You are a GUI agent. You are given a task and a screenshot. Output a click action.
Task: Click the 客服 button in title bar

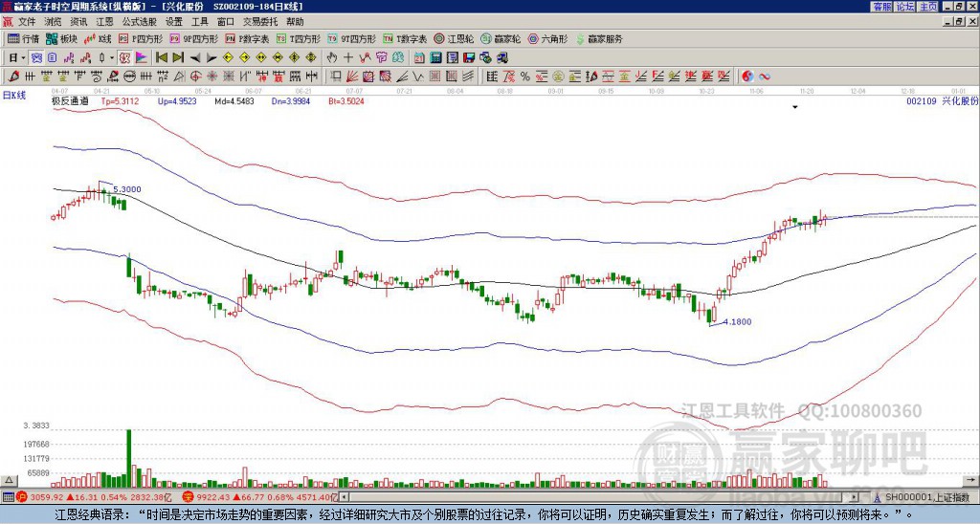pyautogui.click(x=881, y=7)
